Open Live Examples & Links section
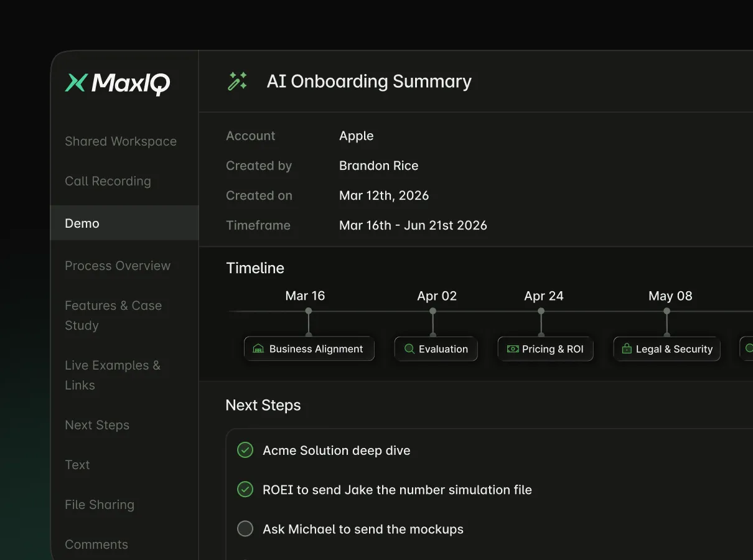The image size is (753, 560). pyautogui.click(x=113, y=375)
